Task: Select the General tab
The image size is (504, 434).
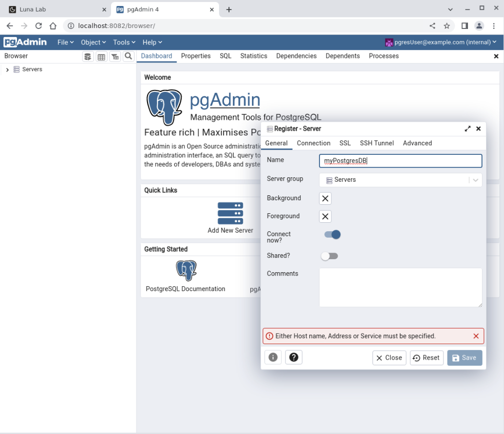Action: click(276, 143)
